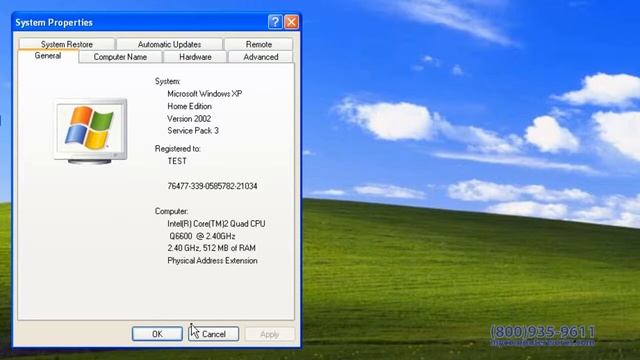
Task: Click the 'Physical Address Extension' text
Action: point(212,260)
